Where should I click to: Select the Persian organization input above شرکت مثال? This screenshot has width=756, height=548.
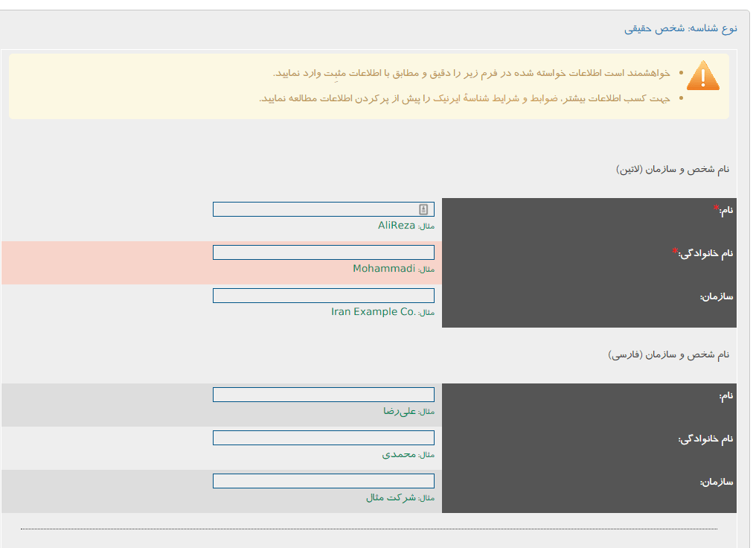click(323, 481)
